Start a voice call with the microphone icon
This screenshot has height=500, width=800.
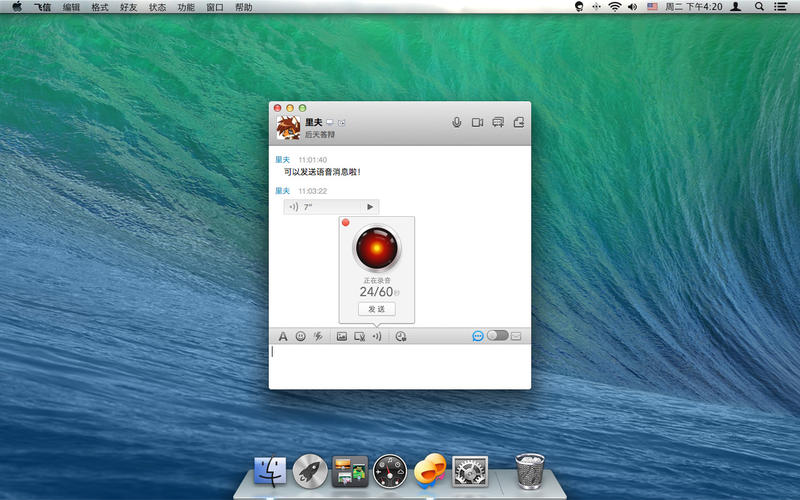pos(456,123)
